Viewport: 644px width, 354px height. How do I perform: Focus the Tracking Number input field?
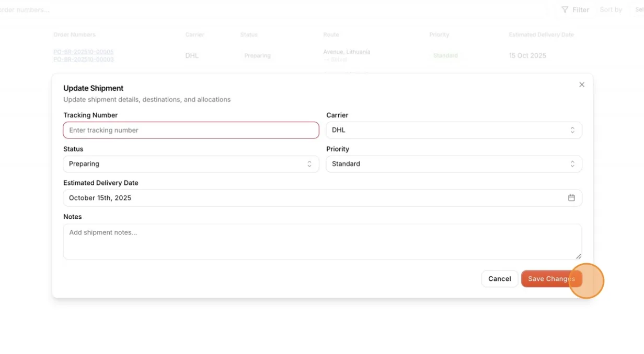(x=191, y=130)
